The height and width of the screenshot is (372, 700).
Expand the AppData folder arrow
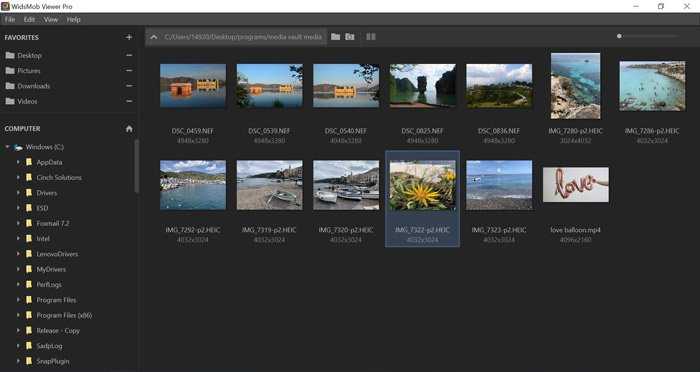pyautogui.click(x=18, y=162)
